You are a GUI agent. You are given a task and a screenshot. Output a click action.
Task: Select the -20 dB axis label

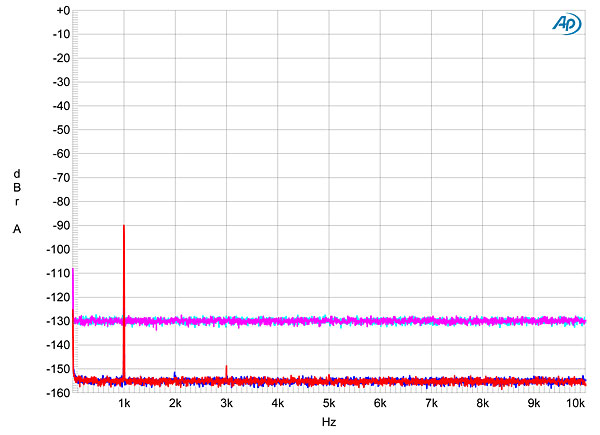pyautogui.click(x=62, y=58)
